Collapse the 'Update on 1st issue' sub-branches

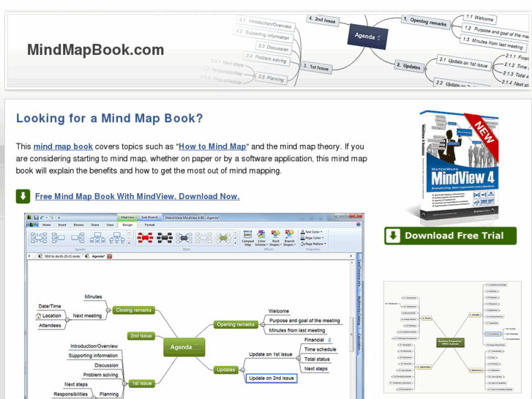(x=299, y=358)
